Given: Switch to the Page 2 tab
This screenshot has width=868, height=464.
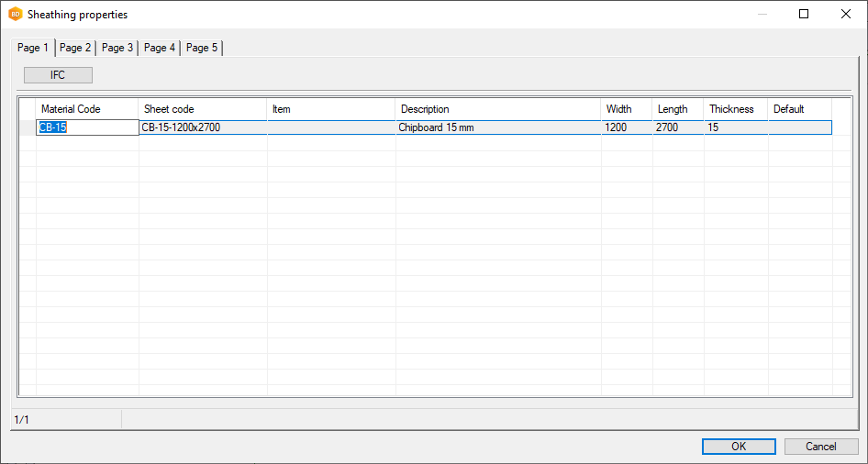Looking at the screenshot, I should [75, 48].
